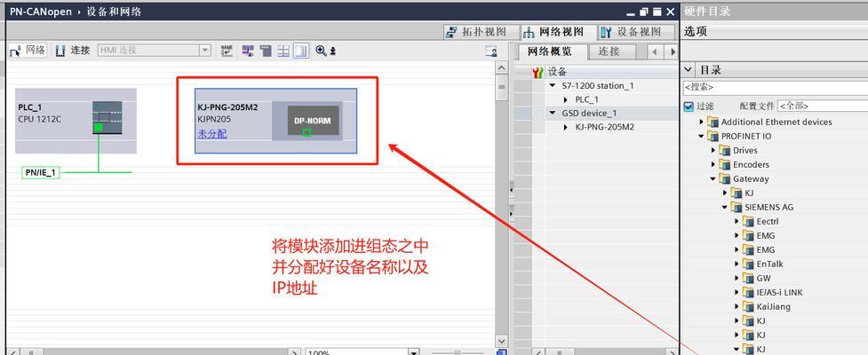Collapse the S7-1200 station_1 tree node
The width and height of the screenshot is (868, 355).
click(552, 86)
